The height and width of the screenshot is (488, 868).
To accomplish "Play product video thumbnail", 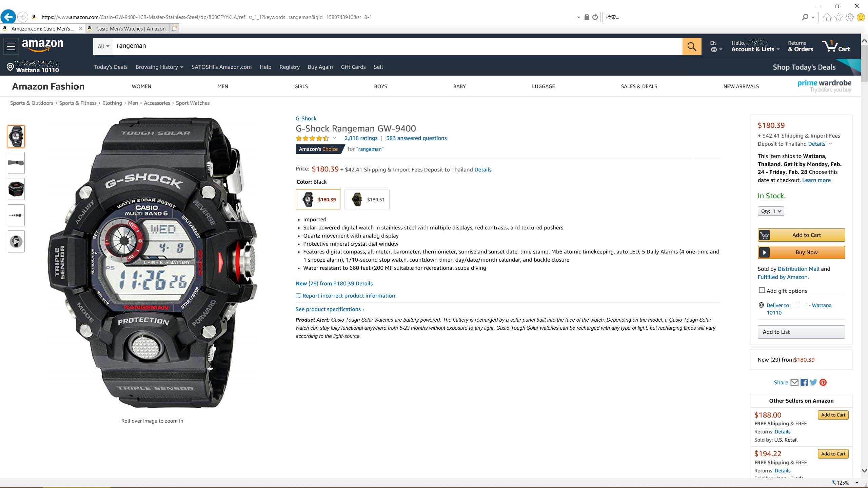I will tap(16, 241).
